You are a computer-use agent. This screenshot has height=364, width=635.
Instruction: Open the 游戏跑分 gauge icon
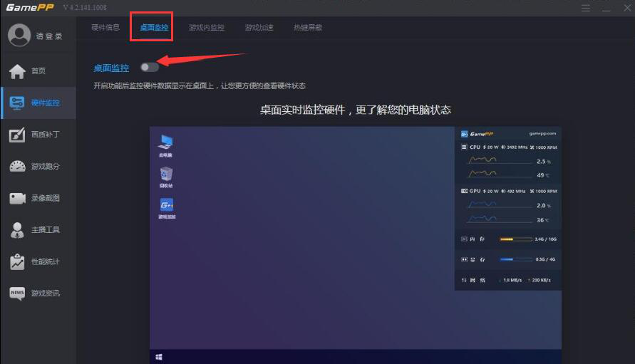tap(17, 167)
